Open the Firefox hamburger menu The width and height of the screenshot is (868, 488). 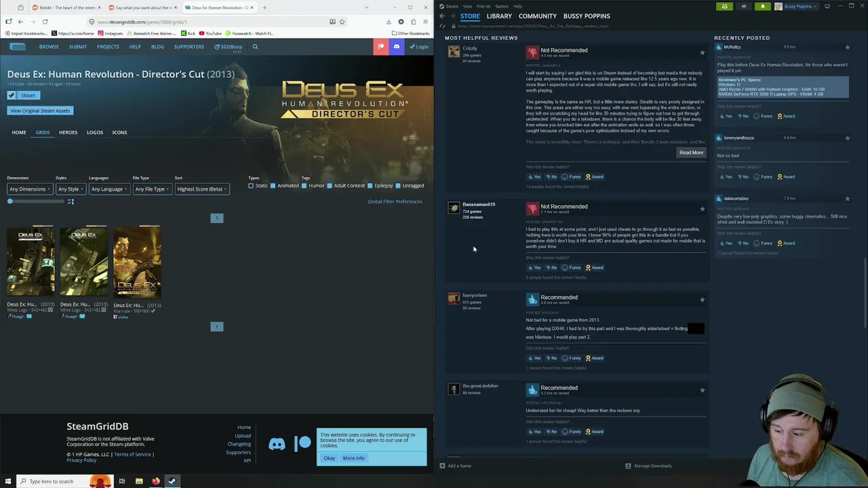(x=425, y=22)
